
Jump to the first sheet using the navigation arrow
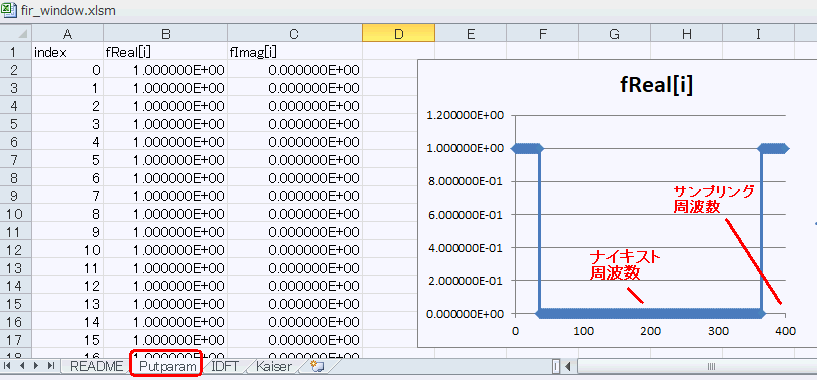coord(8,366)
